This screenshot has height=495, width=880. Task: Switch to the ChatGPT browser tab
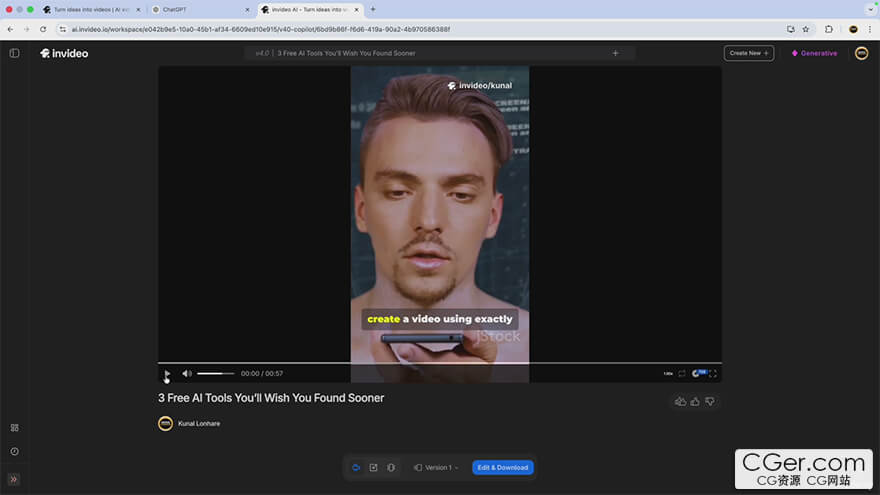196,9
